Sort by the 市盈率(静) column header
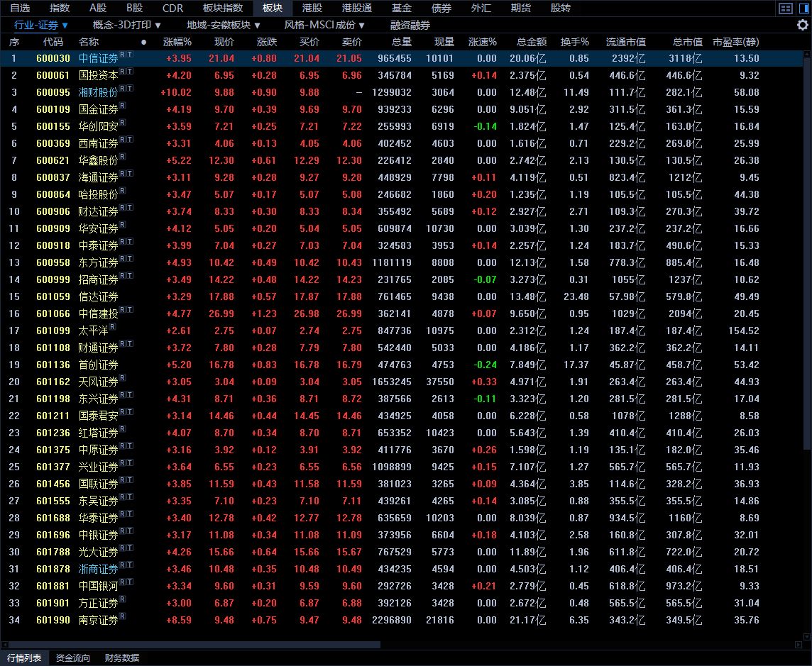812x666 pixels. point(736,42)
